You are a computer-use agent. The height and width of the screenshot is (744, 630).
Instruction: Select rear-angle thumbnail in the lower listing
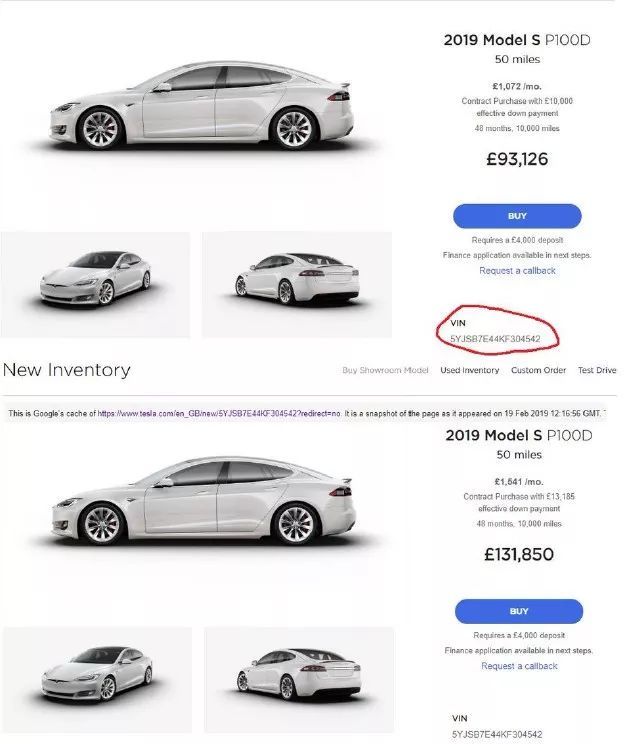[299, 680]
